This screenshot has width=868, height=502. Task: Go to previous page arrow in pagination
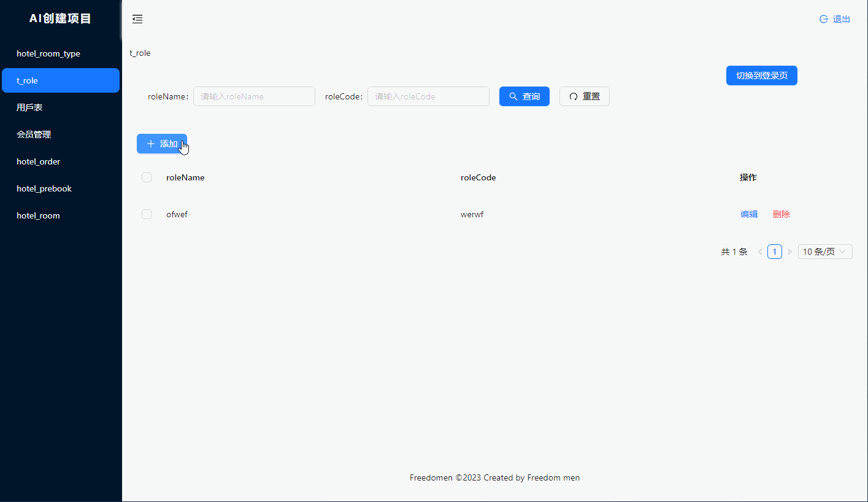760,252
